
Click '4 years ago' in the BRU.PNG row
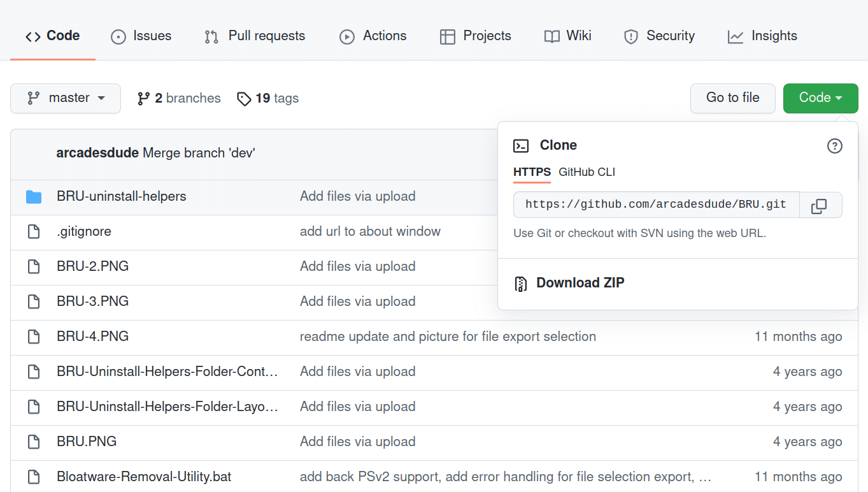pyautogui.click(x=808, y=442)
